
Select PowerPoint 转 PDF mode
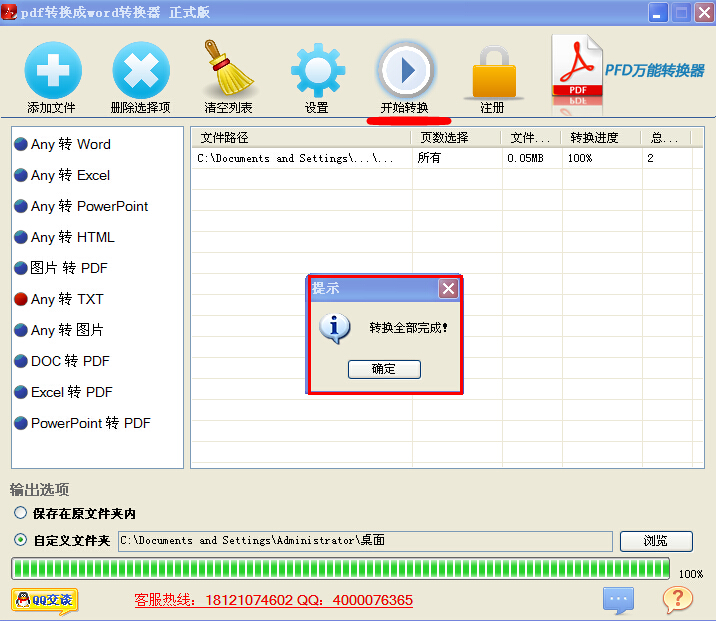point(82,423)
